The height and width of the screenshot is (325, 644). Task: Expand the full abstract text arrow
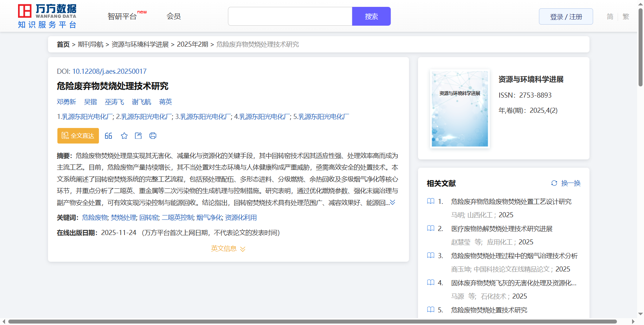tap(393, 202)
